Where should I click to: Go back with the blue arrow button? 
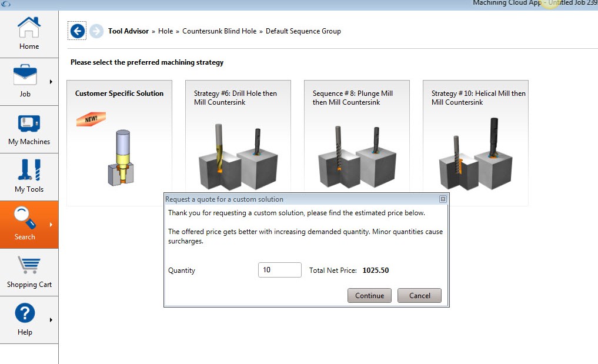click(x=78, y=31)
